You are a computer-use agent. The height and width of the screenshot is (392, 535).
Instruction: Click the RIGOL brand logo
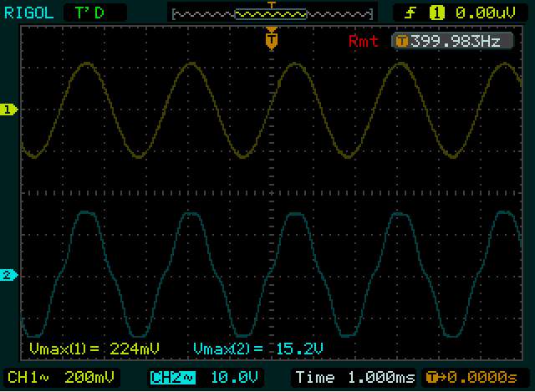pyautogui.click(x=28, y=13)
